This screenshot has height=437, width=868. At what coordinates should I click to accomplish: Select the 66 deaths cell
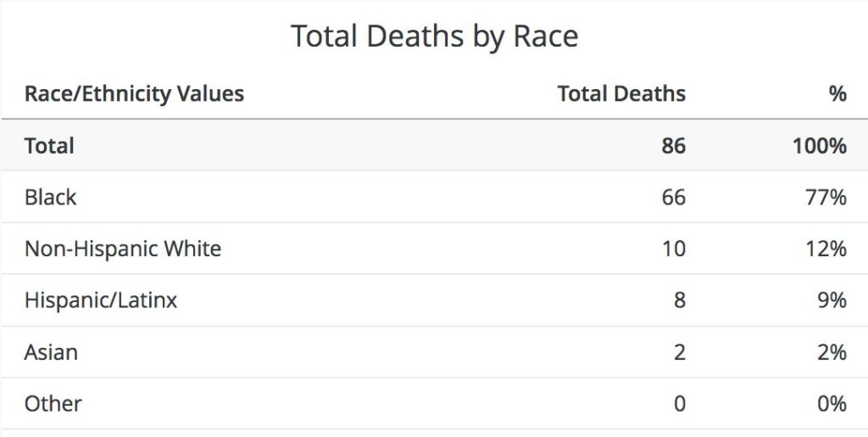tap(673, 198)
